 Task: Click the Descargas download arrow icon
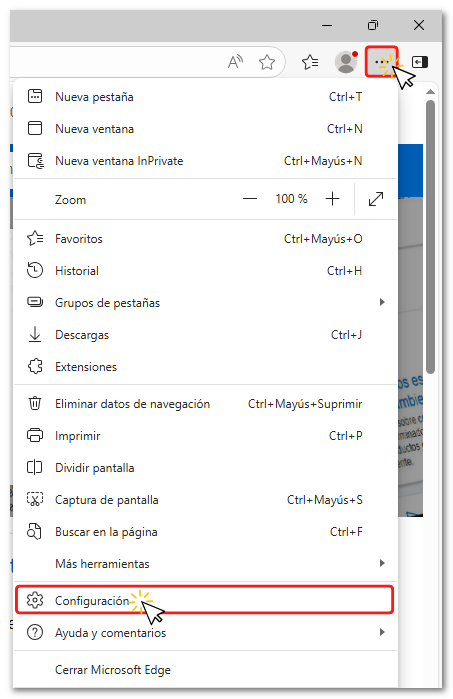coord(35,334)
